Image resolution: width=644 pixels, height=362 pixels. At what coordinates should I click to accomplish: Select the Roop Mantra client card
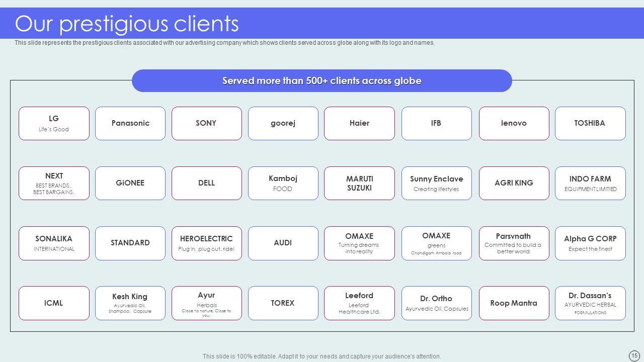click(514, 303)
